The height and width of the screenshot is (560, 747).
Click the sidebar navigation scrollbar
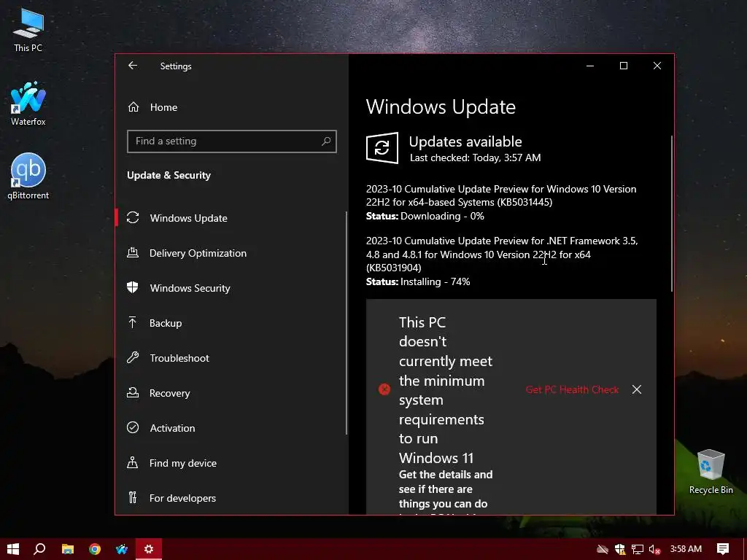click(347, 323)
